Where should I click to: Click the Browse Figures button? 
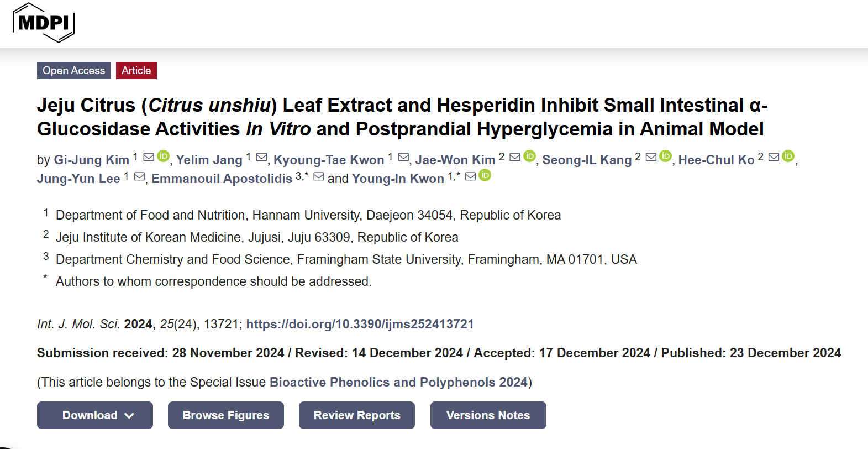226,415
